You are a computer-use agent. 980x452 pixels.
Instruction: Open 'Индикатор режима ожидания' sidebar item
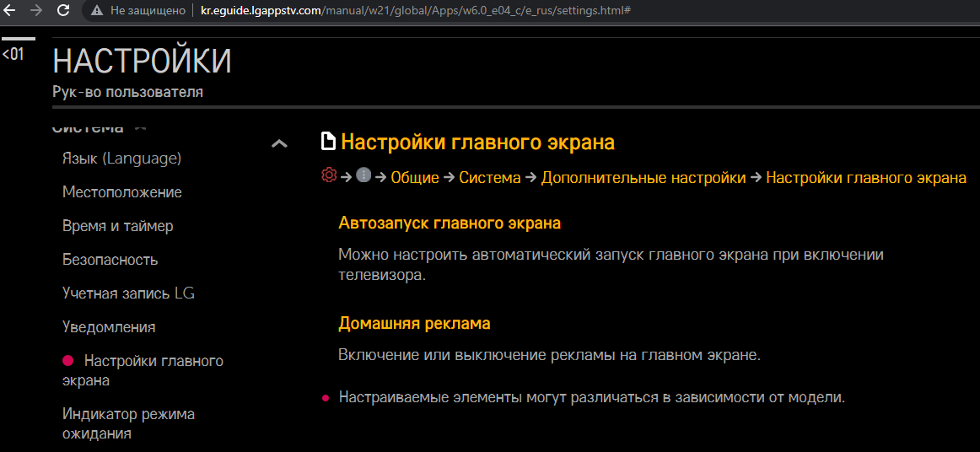click(x=128, y=423)
